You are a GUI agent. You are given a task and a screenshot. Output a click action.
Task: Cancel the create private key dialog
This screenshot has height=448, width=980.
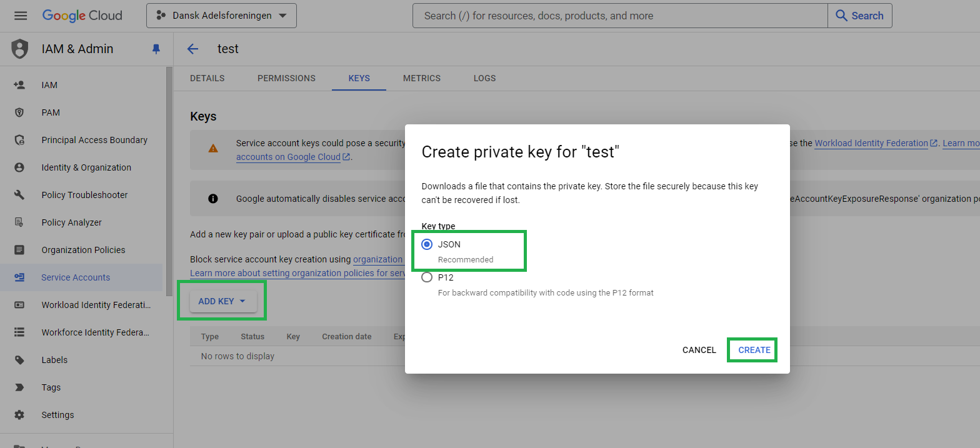tap(699, 350)
